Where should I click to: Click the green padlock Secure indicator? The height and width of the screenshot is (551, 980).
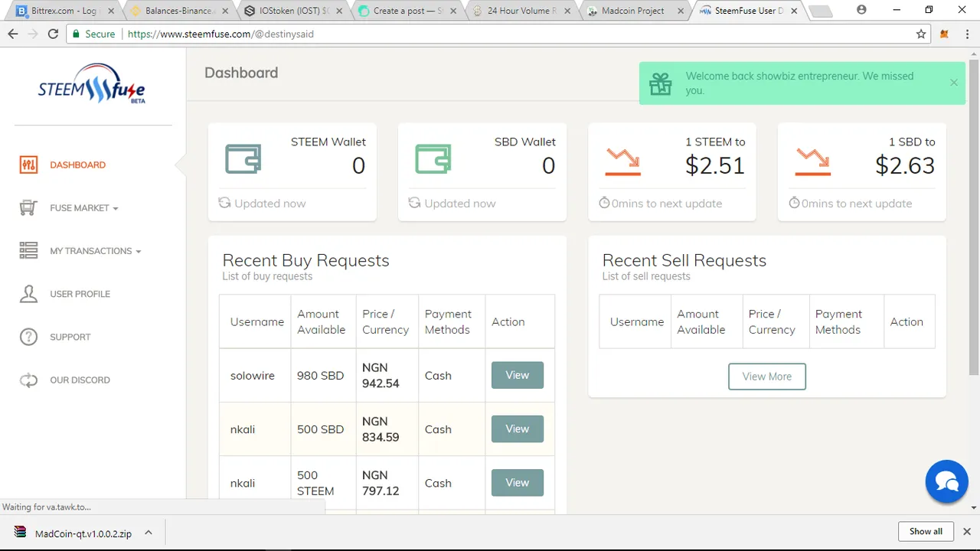point(93,34)
